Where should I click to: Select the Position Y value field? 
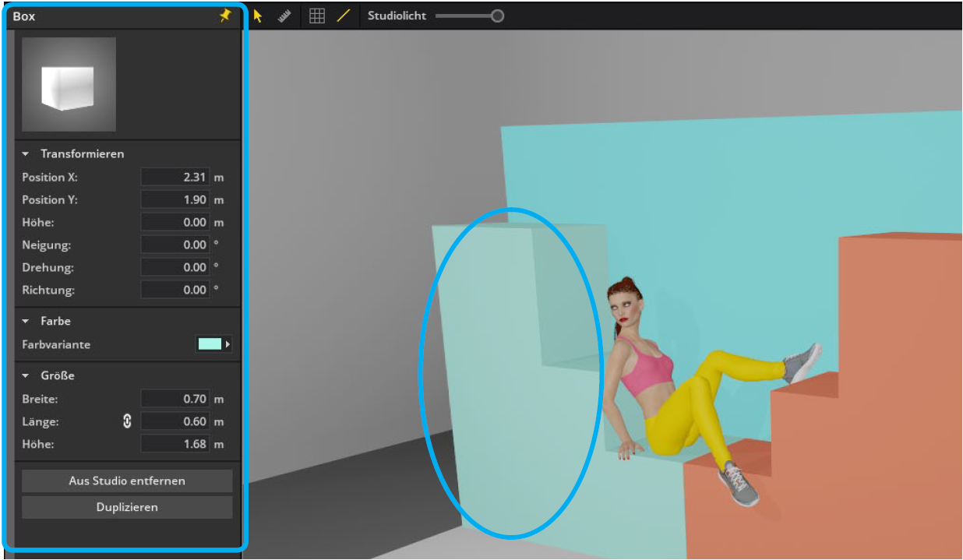(175, 200)
